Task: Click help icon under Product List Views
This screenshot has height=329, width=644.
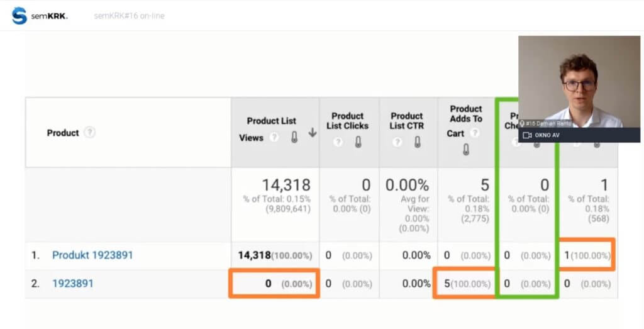Action: pyautogui.click(x=274, y=138)
